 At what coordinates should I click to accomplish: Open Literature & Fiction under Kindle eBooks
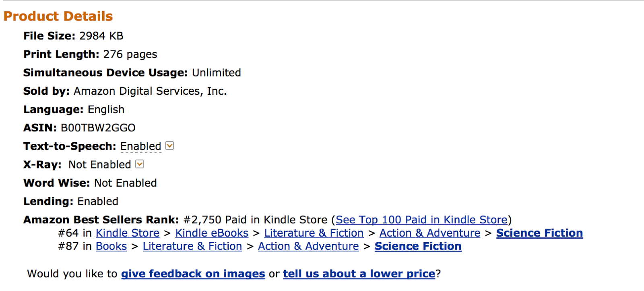(x=314, y=233)
